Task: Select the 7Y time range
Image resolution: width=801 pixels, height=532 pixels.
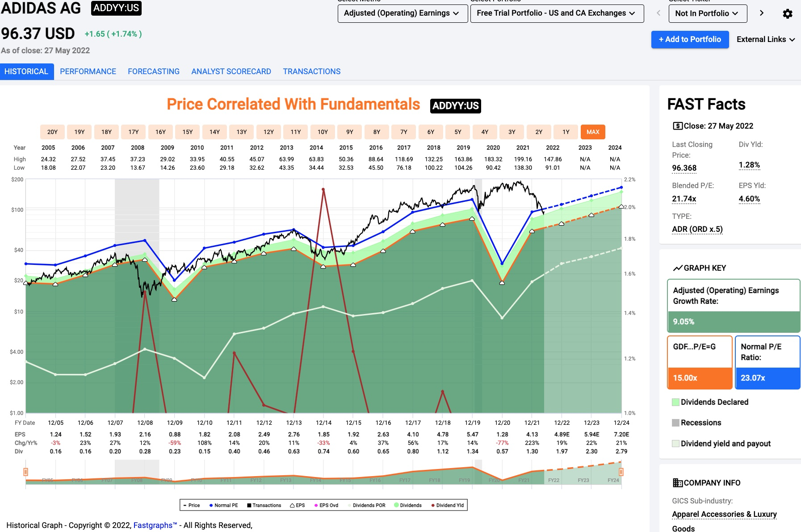Action: click(x=404, y=132)
